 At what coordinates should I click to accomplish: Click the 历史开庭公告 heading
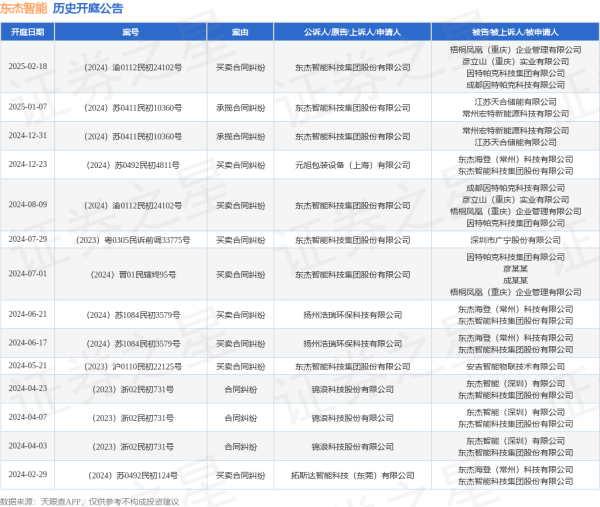[88, 8]
